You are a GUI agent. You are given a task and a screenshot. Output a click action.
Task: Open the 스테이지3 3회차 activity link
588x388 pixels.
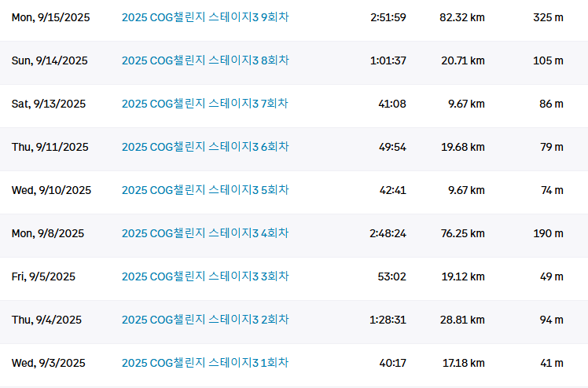tap(205, 276)
